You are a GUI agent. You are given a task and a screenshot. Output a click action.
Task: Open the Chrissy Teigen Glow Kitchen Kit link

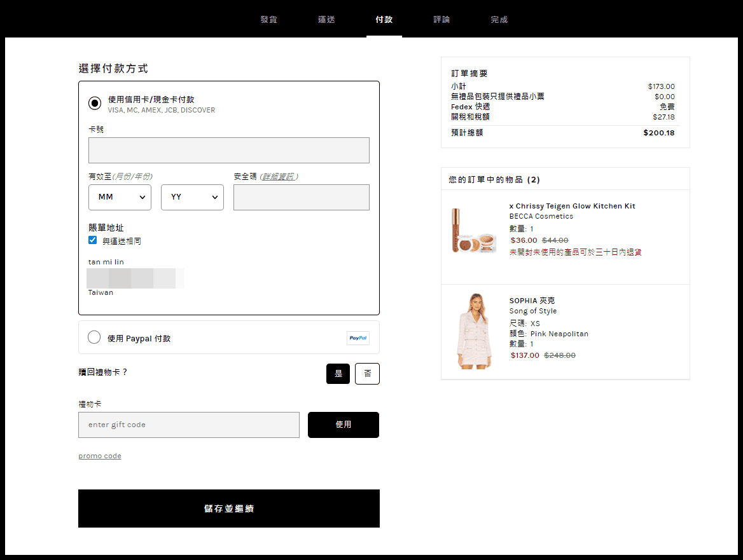coord(572,205)
